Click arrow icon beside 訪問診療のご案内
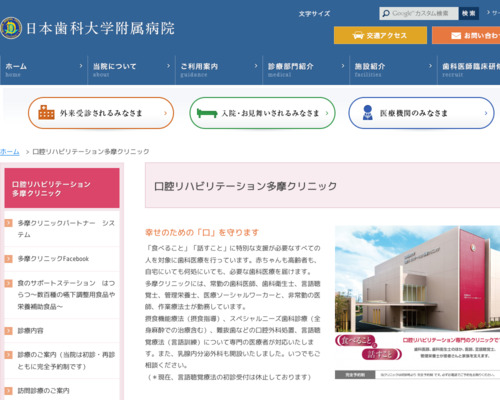 click(x=8, y=391)
